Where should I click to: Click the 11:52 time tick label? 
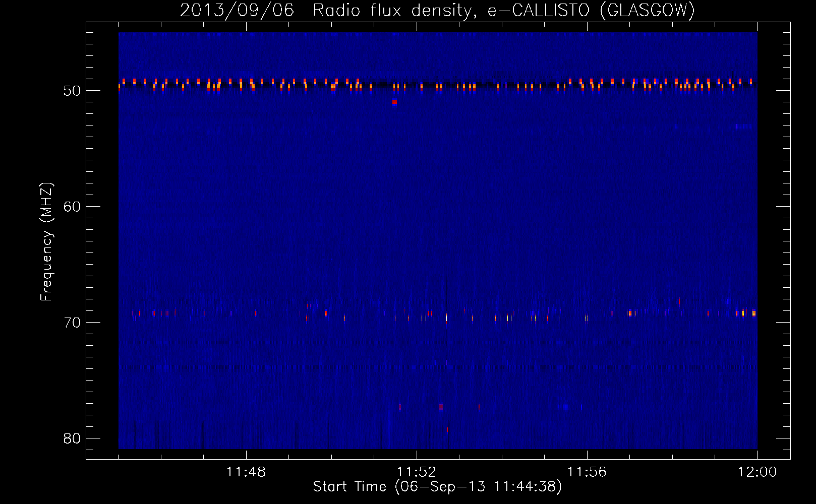point(417,472)
